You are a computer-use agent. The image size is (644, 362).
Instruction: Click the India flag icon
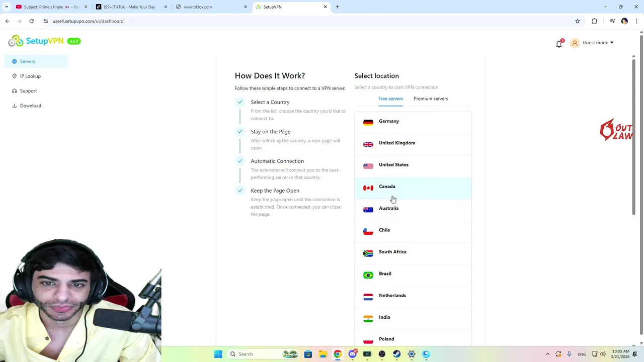pyautogui.click(x=368, y=318)
